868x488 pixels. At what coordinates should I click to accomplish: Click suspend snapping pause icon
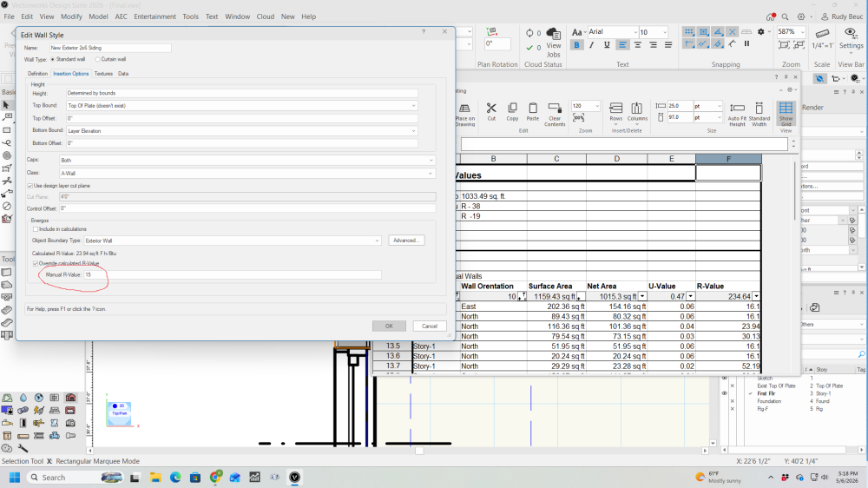tap(746, 43)
